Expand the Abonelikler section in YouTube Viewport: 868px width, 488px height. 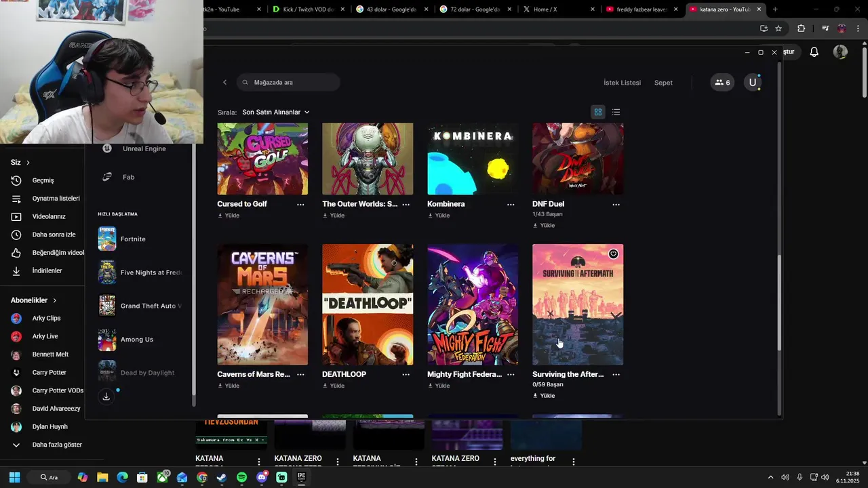coord(34,300)
